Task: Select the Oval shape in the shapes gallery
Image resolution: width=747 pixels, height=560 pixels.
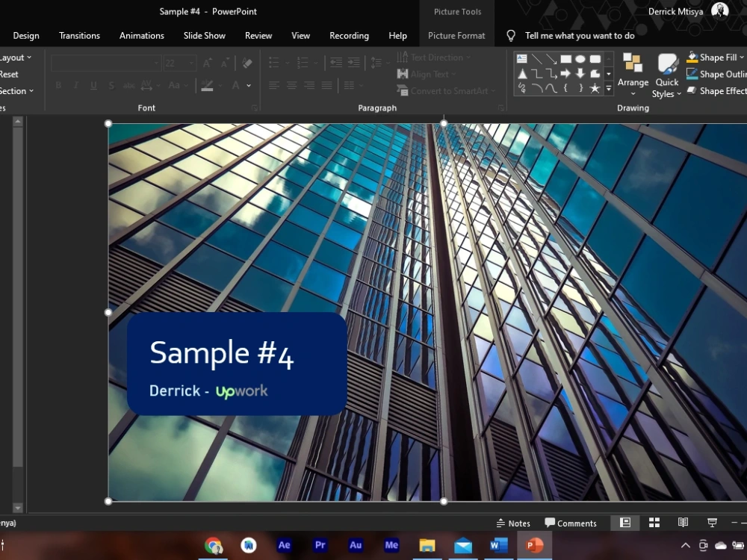Action: click(x=580, y=59)
